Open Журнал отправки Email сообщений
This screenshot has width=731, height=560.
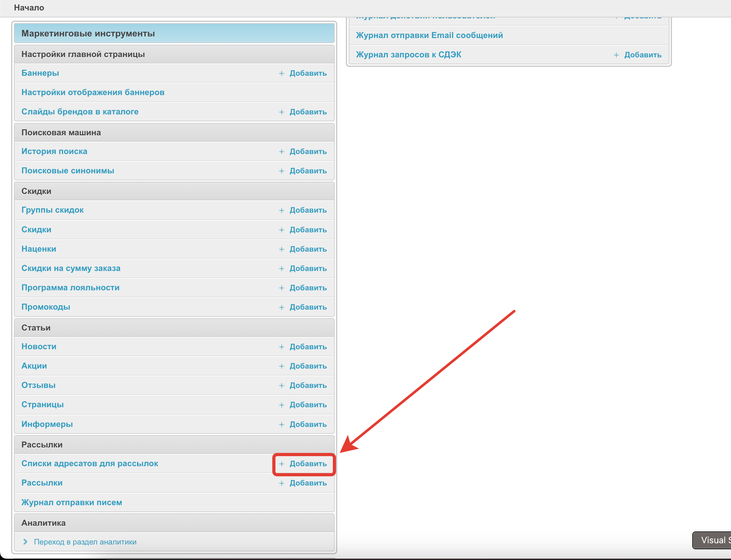click(x=429, y=35)
